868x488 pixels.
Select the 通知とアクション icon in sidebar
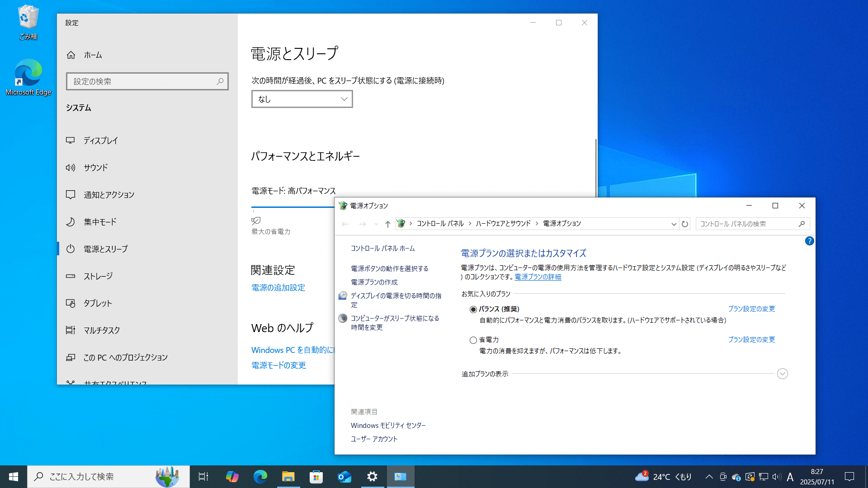[x=71, y=195]
